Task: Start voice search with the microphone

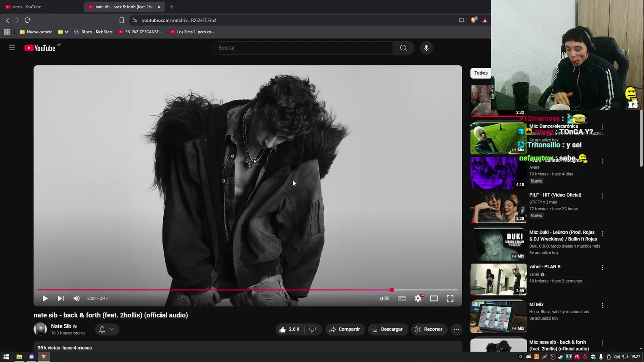Action: 426,48
